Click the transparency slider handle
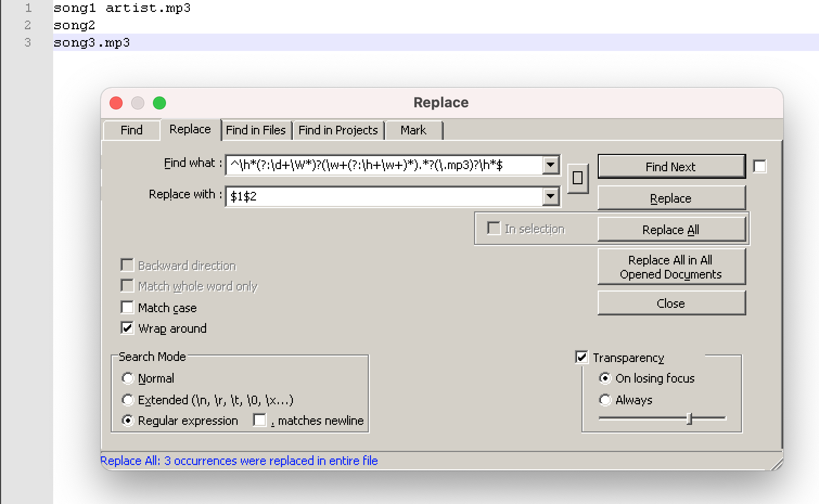This screenshot has width=819, height=504. click(689, 418)
